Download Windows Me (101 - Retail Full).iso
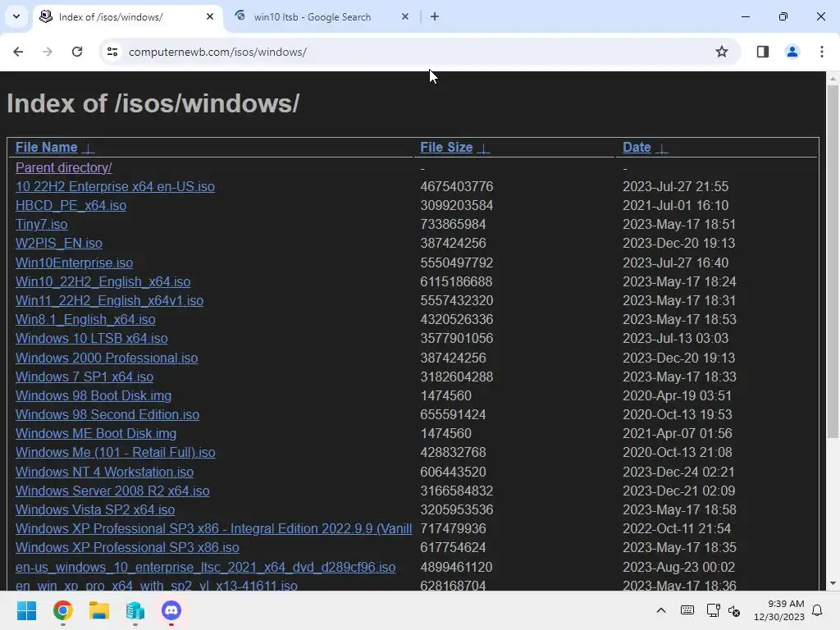840x630 pixels. 115,452
